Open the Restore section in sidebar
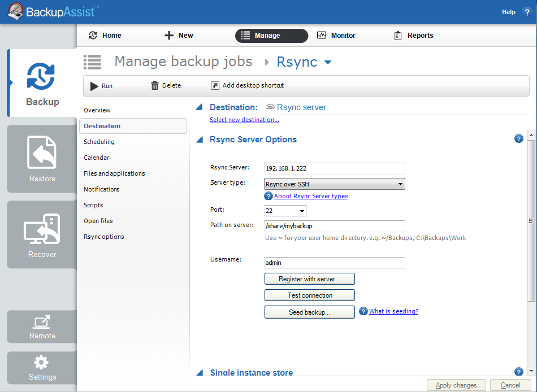The width and height of the screenshot is (537, 392). 42,159
